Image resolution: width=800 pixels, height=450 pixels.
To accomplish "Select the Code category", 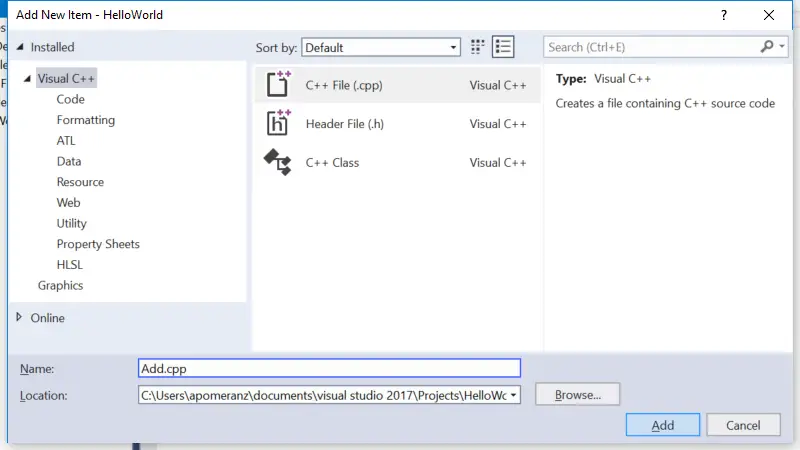I will [70, 99].
